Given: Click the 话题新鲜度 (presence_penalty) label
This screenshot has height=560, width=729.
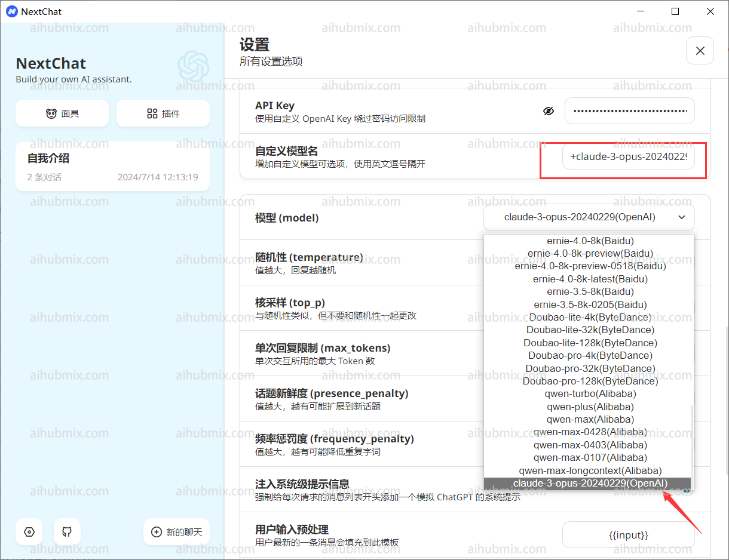Looking at the screenshot, I should pyautogui.click(x=332, y=393).
